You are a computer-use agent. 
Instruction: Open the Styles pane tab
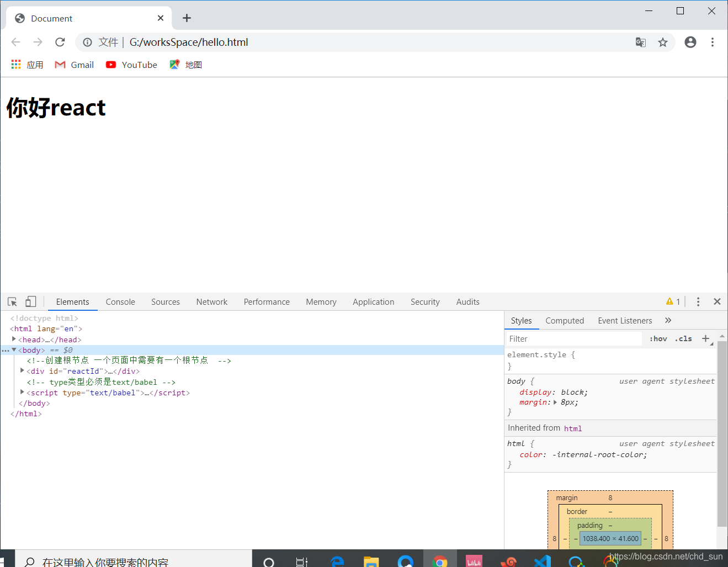click(x=521, y=321)
